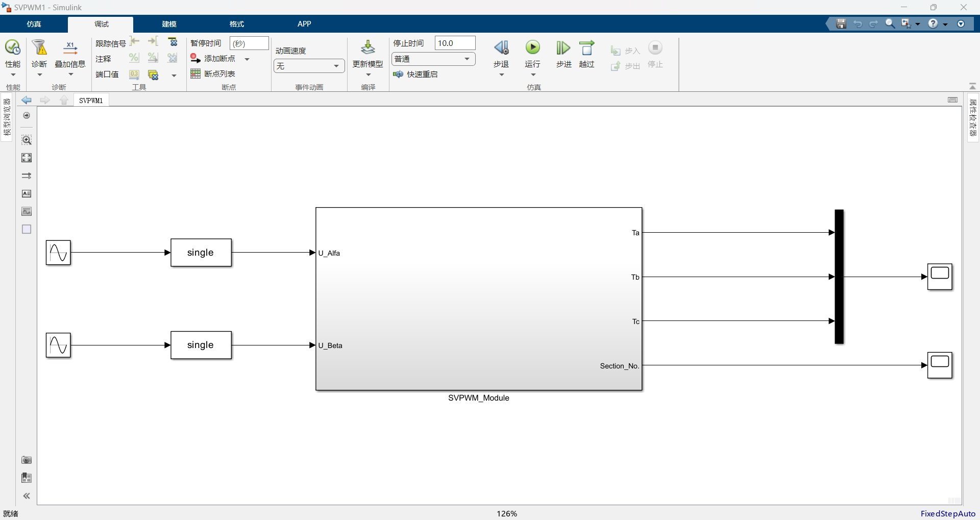980x520 pixels.
Task: Click the FixedStepAuto solver link
Action: 948,513
